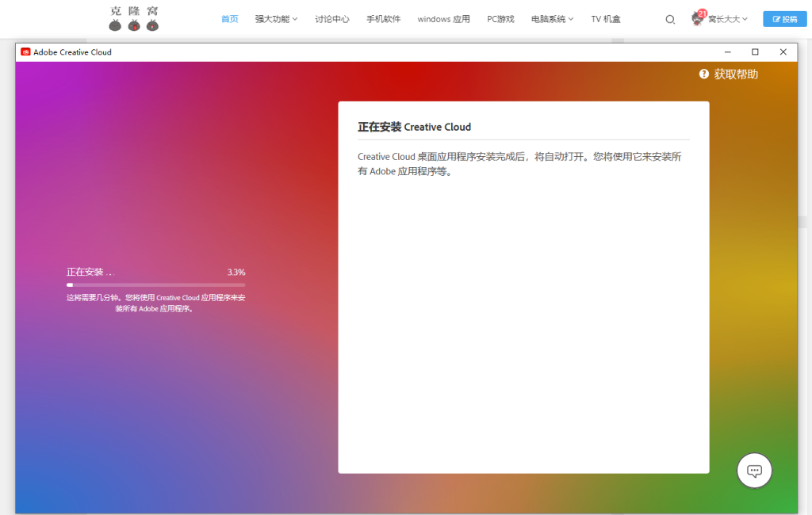Expand the 电脑系统 dropdown menu

pyautogui.click(x=552, y=19)
